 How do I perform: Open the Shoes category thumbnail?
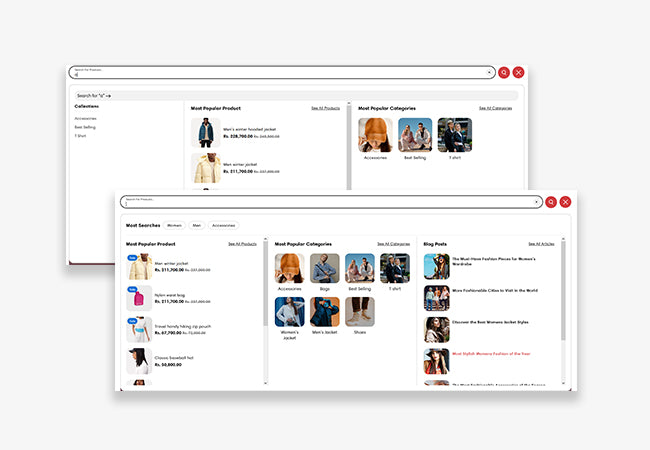point(359,312)
